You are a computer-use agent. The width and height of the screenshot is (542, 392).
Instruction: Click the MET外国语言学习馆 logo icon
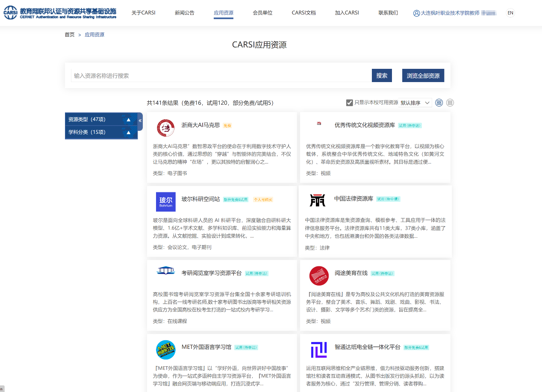[x=165, y=350]
